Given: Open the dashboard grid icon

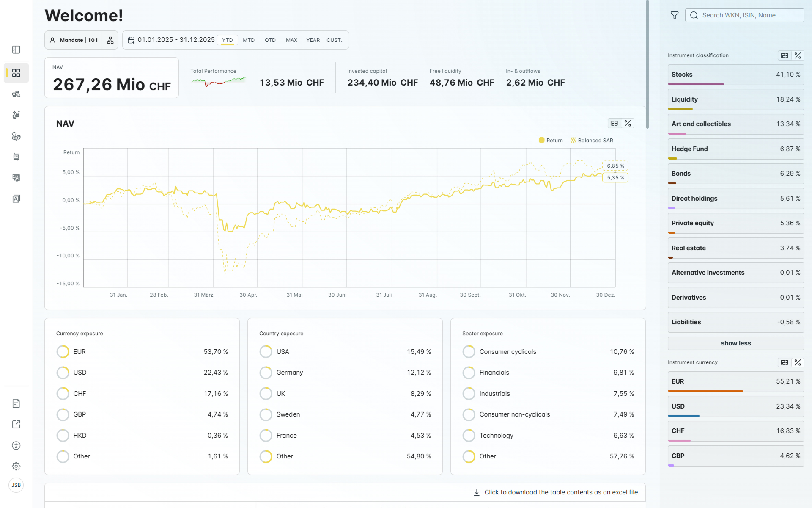Looking at the screenshot, I should (x=16, y=73).
